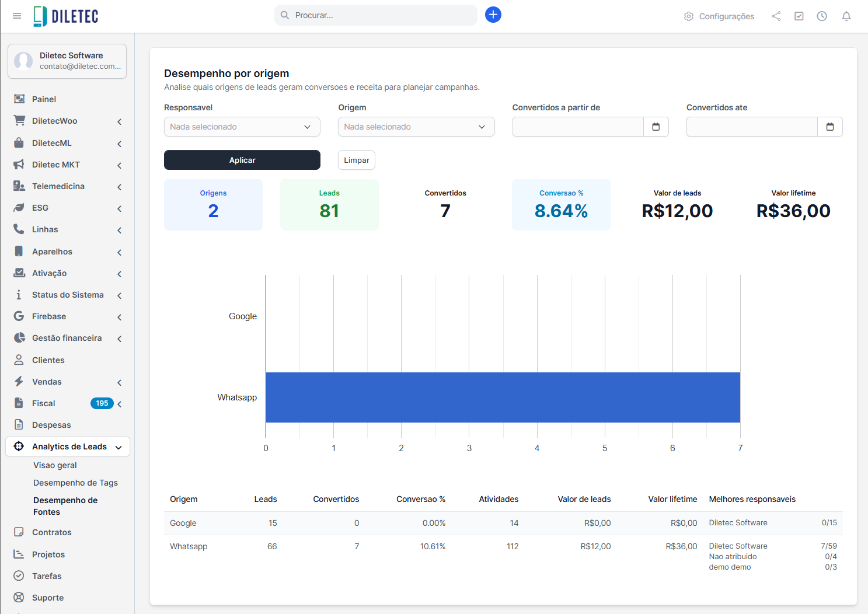Open the notifications bell
868x614 pixels.
pyautogui.click(x=846, y=16)
